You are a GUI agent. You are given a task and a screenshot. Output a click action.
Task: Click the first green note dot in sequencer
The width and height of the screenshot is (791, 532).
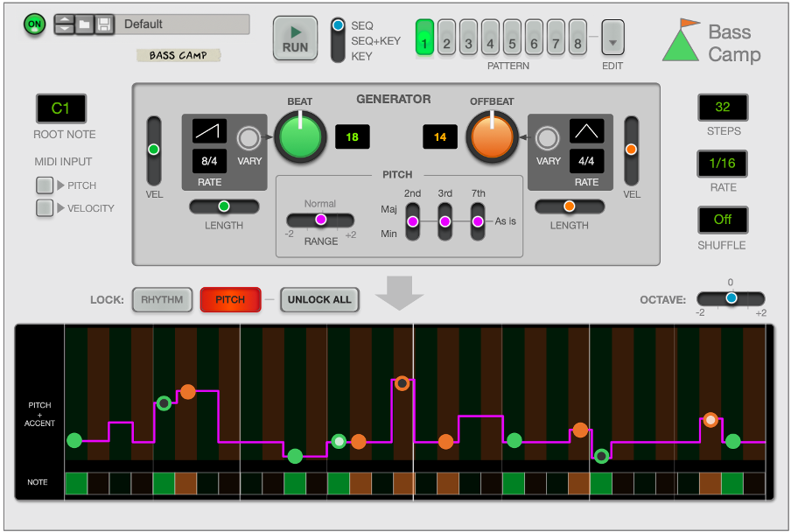74,440
